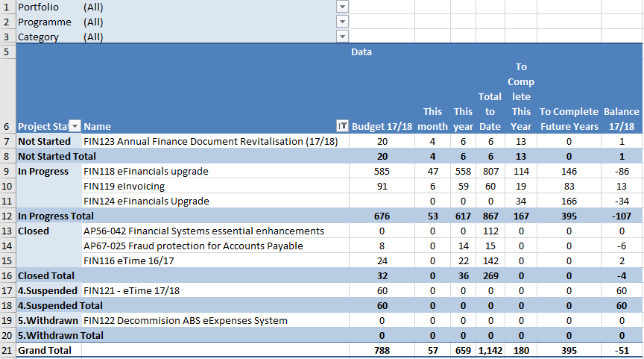Click the Data header cell
Image resolution: width=644 pixels, height=359 pixels.
(x=362, y=51)
